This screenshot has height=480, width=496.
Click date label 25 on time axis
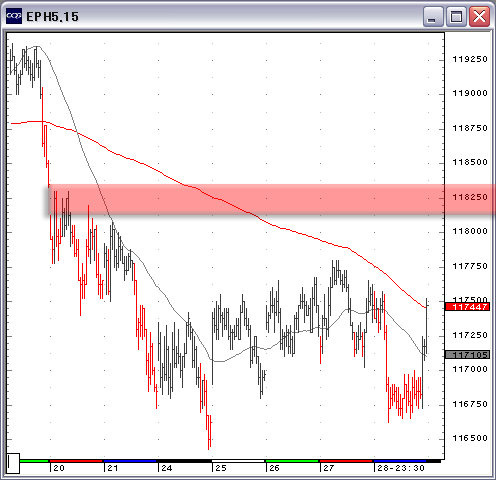point(221,468)
